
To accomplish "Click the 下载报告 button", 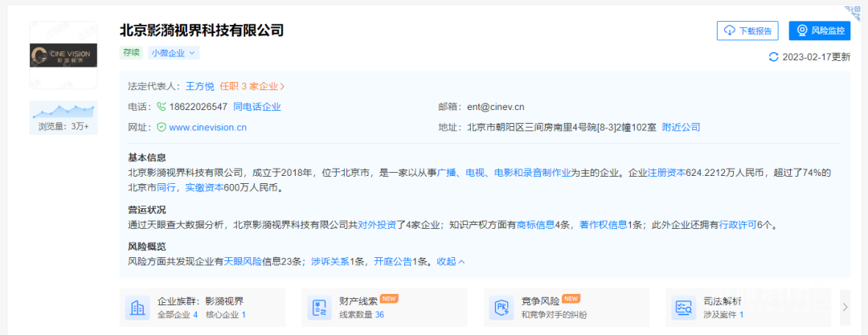I will tap(747, 31).
